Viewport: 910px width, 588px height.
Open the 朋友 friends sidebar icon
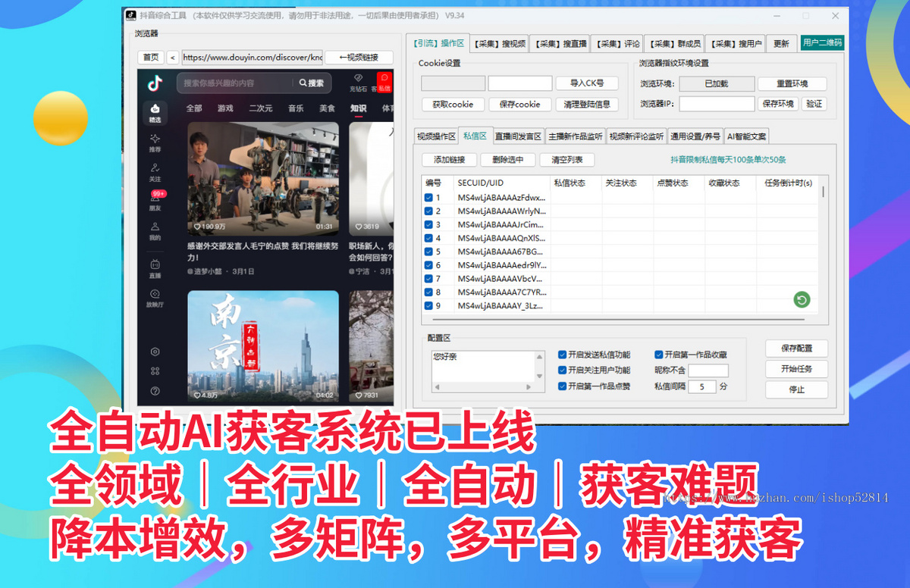pos(155,201)
